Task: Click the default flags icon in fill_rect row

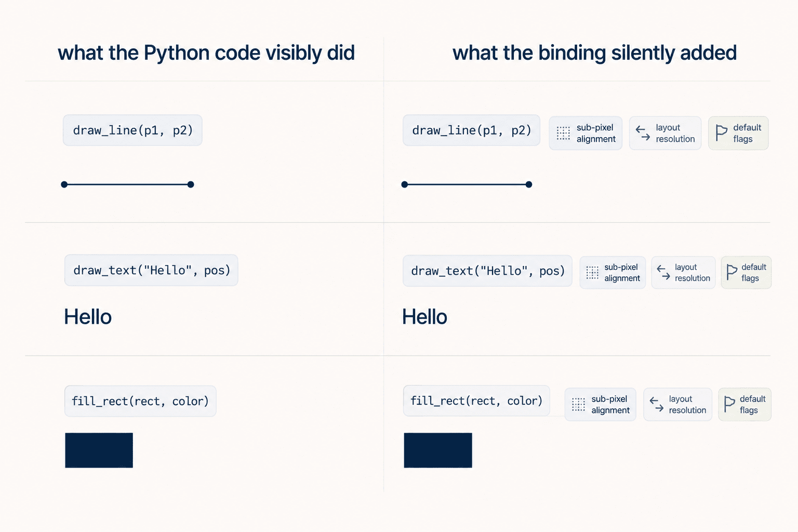Action: tap(729, 404)
